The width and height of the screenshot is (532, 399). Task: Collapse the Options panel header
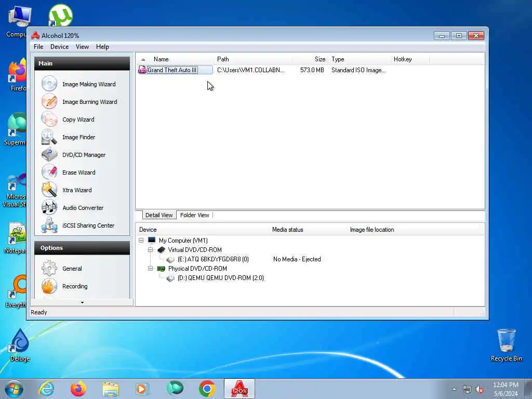pyautogui.click(x=82, y=248)
